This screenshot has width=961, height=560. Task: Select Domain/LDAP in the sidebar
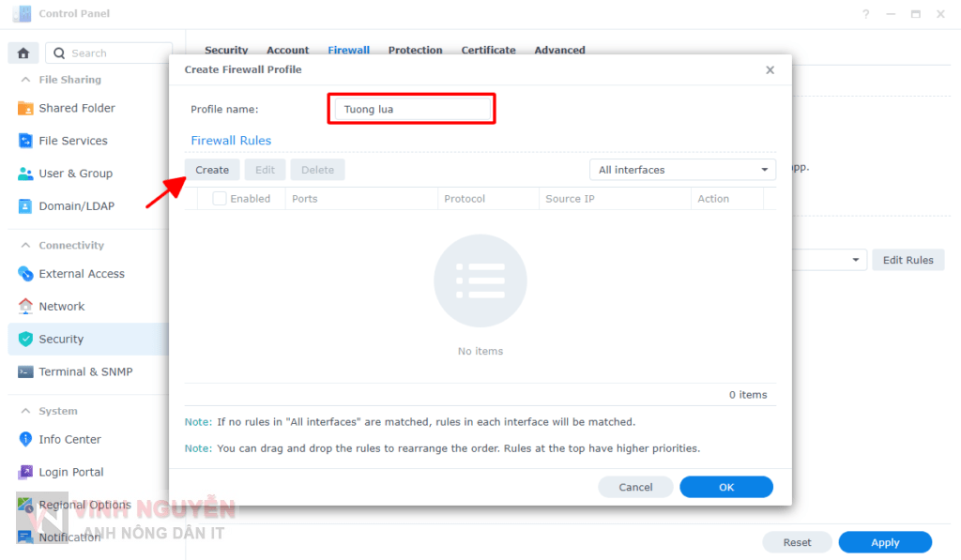(73, 205)
